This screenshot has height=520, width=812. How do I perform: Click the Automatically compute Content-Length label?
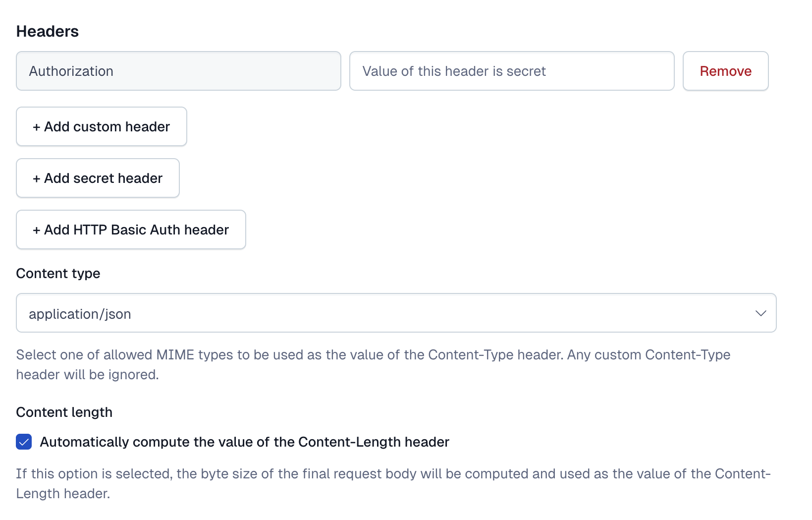pyautogui.click(x=244, y=442)
